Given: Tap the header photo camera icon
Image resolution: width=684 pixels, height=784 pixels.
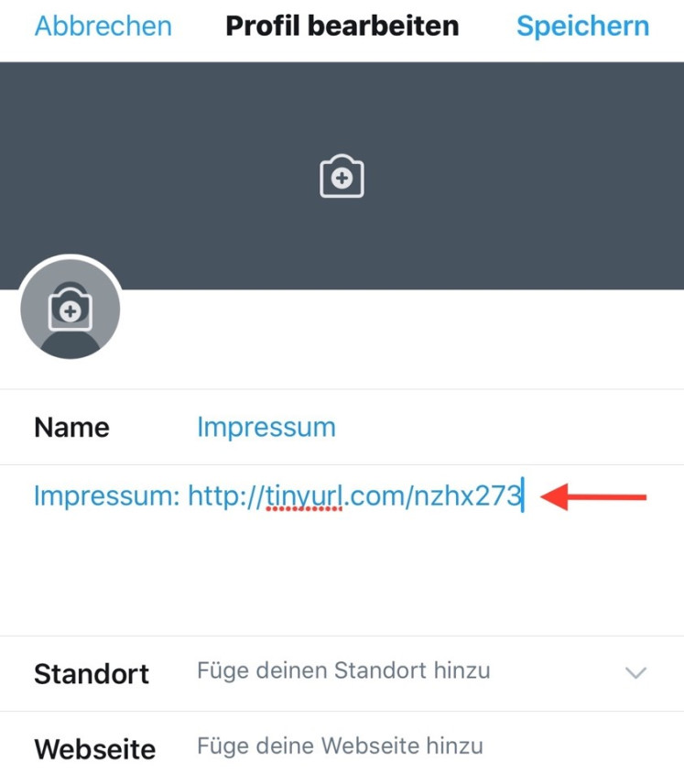Looking at the screenshot, I should coord(342,176).
